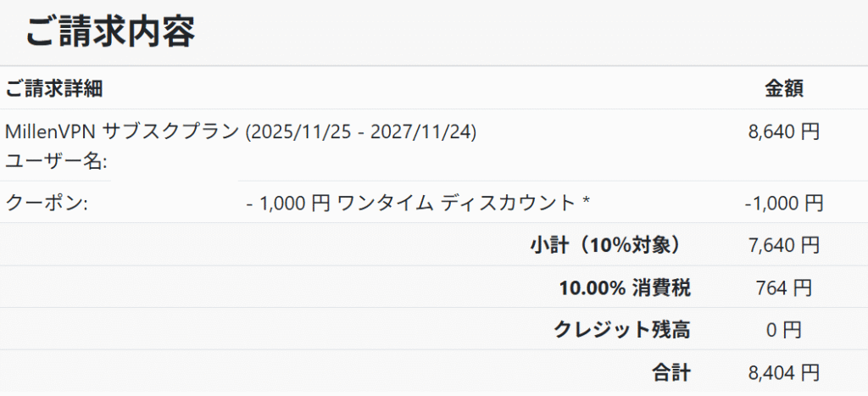The width and height of the screenshot is (868, 396).
Task: Select the 0 円 credit balance value
Action: (x=784, y=330)
